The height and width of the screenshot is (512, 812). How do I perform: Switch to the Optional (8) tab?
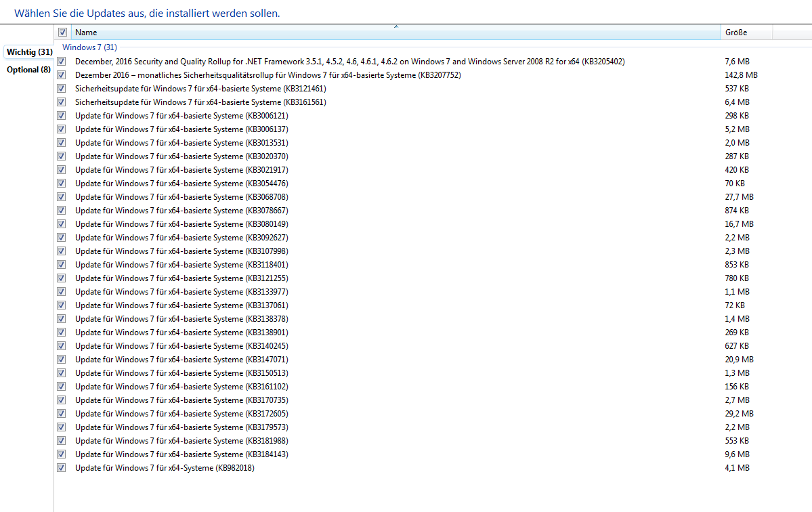click(x=28, y=70)
